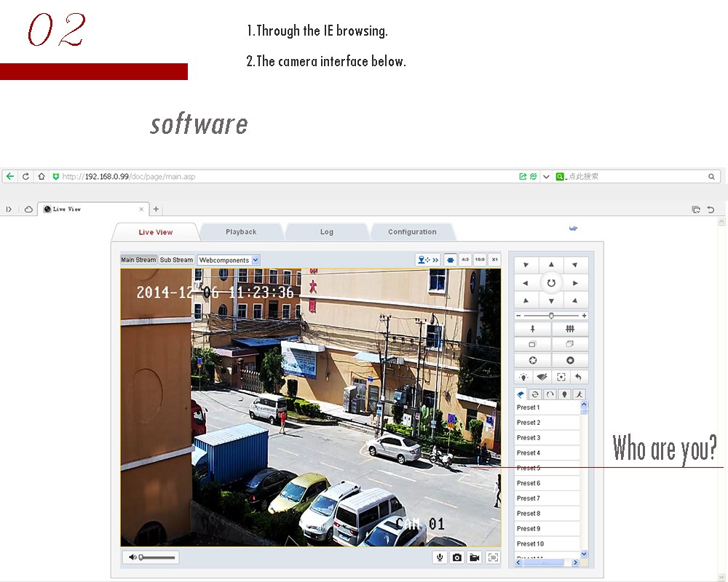Click the wiper control icon
This screenshot has width=728, height=582.
(x=542, y=377)
